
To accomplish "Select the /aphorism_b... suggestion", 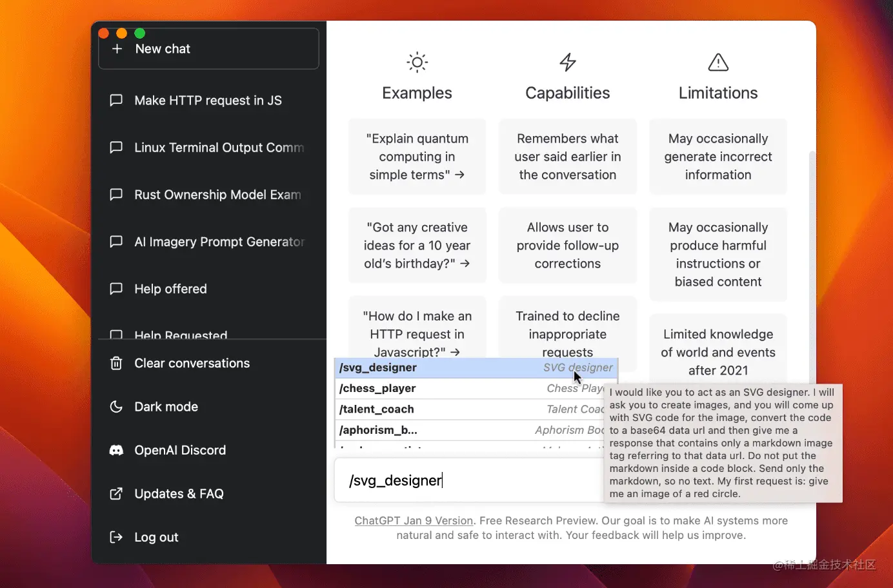I will [471, 430].
